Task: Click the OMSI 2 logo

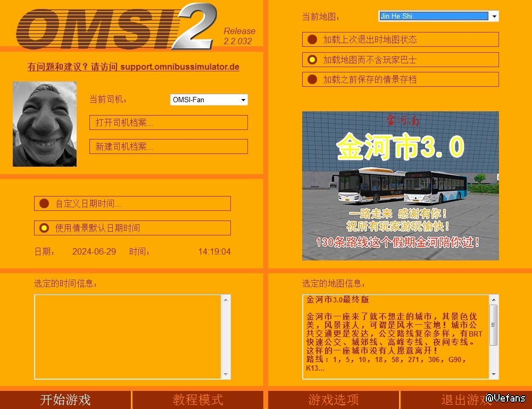Action: pos(117,27)
